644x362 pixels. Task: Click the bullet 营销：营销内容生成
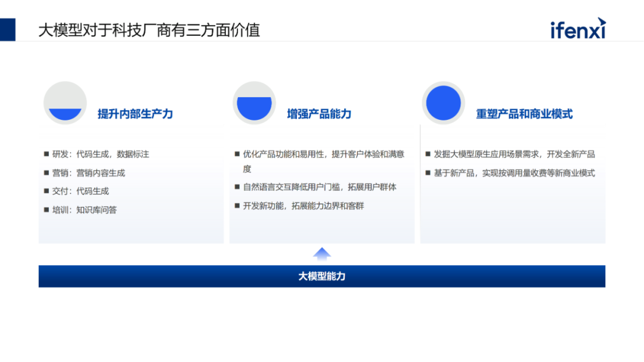click(x=85, y=173)
